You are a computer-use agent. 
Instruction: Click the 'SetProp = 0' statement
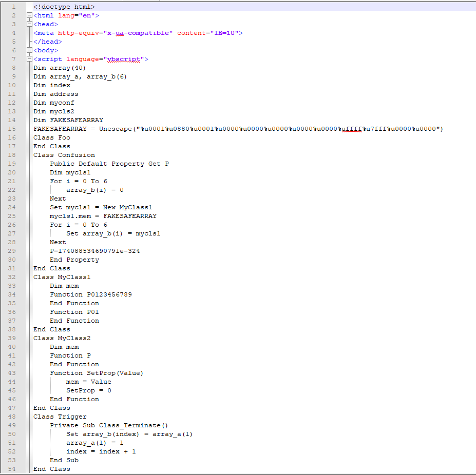[89, 390]
